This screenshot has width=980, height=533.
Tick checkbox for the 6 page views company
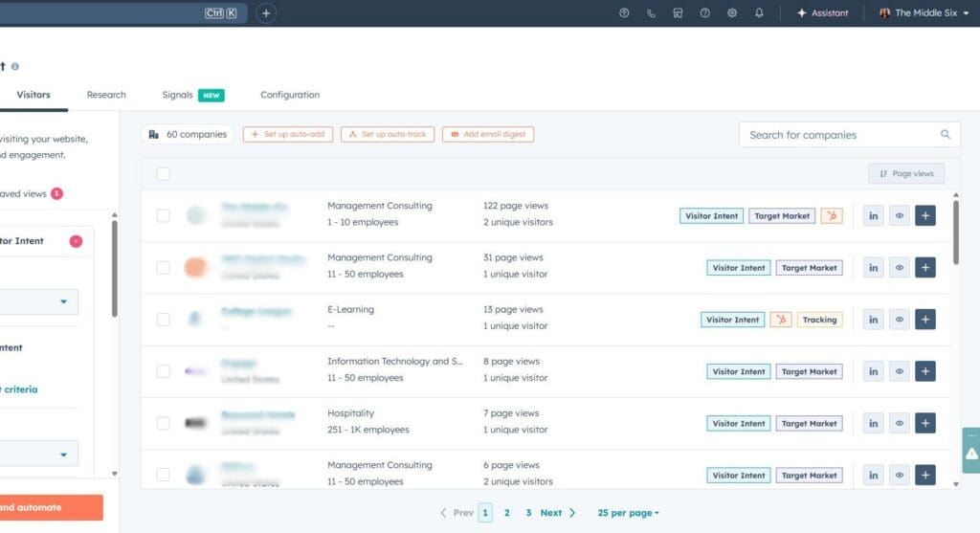tap(163, 475)
